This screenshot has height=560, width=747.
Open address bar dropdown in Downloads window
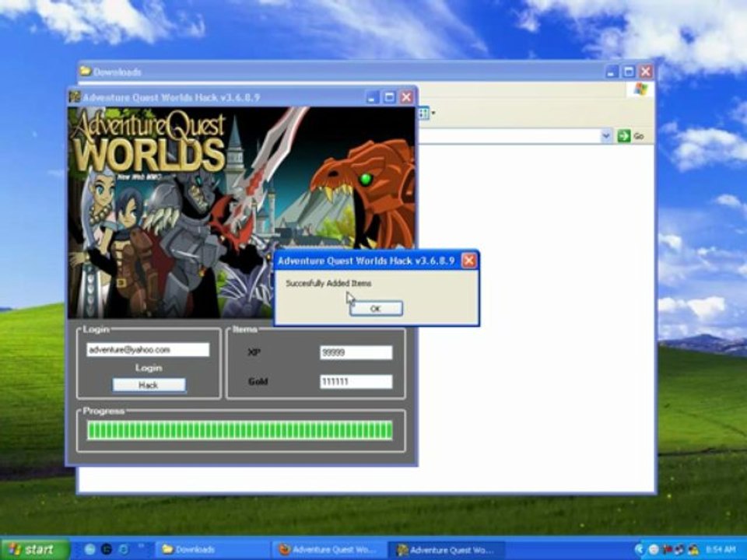(605, 136)
